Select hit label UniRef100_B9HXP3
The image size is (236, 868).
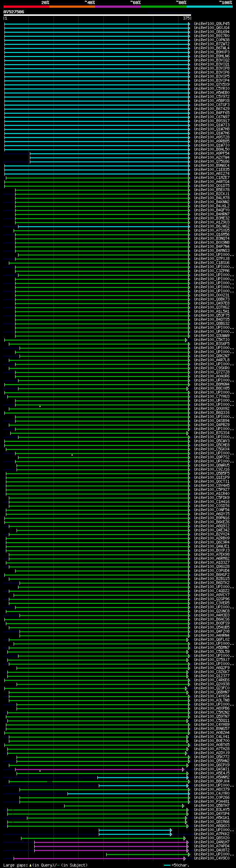tap(212, 52)
